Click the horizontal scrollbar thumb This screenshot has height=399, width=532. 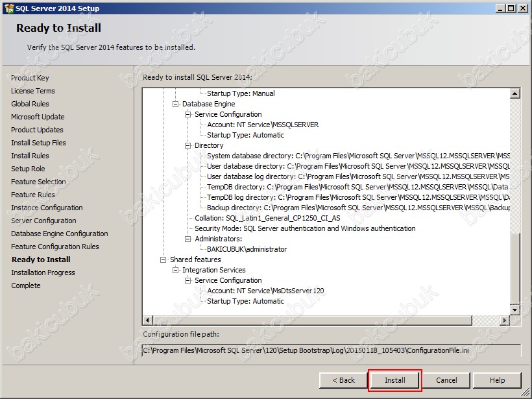pyautogui.click(x=312, y=320)
